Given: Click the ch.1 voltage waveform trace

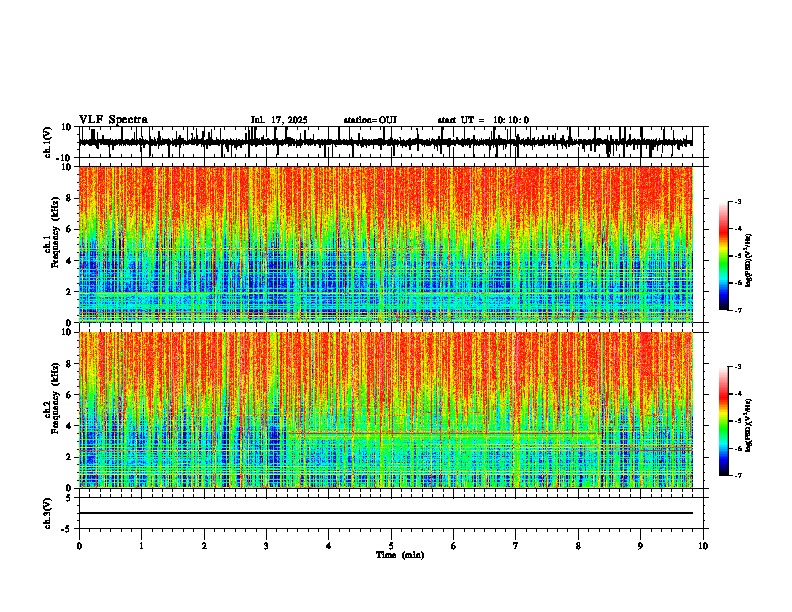Looking at the screenshot, I should 385,142.
